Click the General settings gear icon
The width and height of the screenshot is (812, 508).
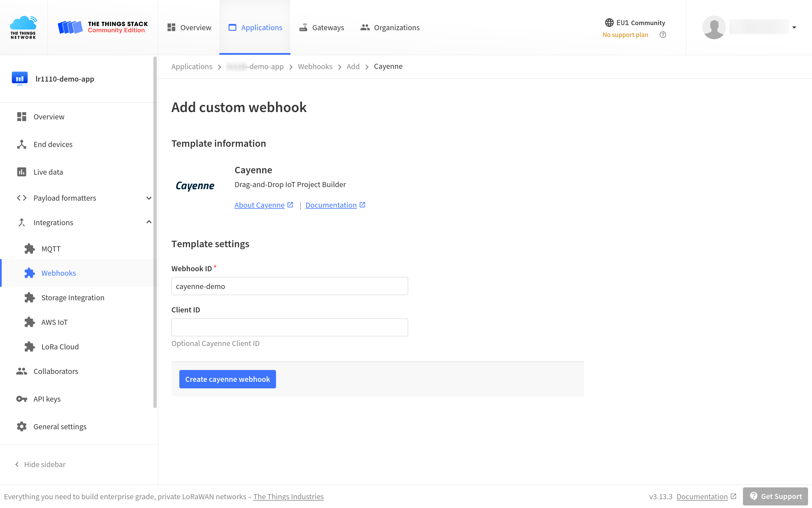[21, 426]
